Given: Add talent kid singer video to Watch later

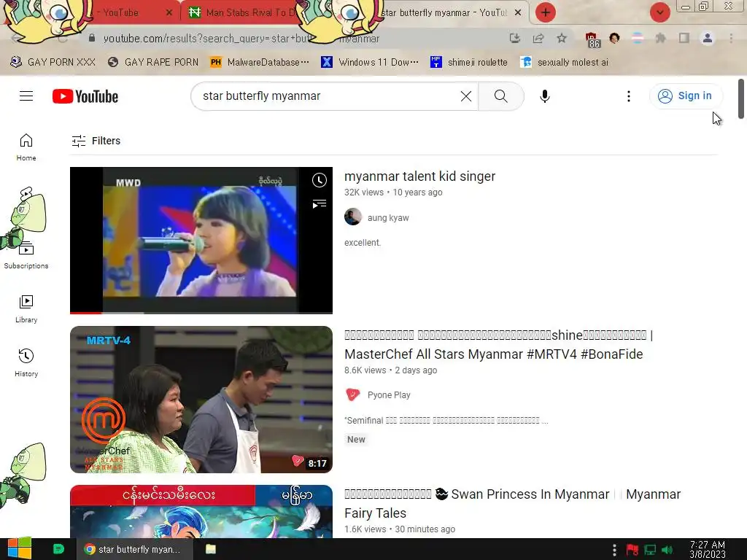Looking at the screenshot, I should click(320, 181).
